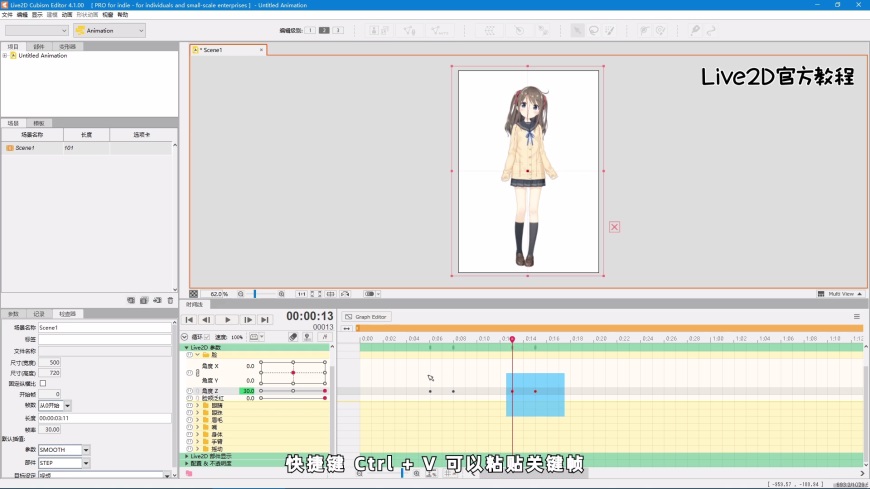
Task: Toggle visibility circle for 身体 folder row
Action: pos(189,434)
